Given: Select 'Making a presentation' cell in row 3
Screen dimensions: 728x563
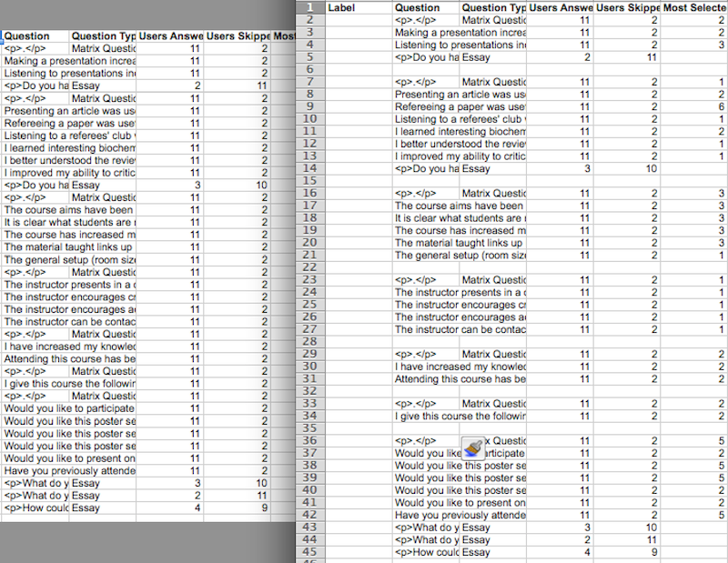Looking at the screenshot, I should pyautogui.click(x=426, y=33).
